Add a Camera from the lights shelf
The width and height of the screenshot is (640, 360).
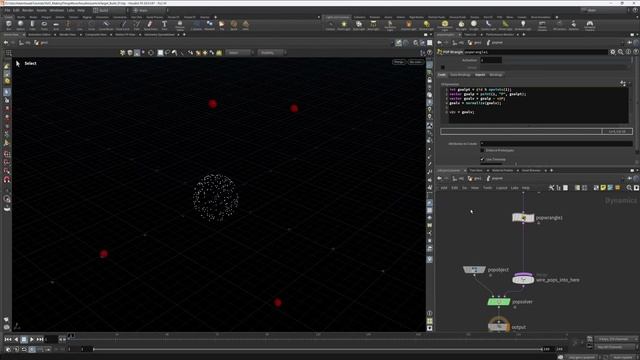[x=330, y=25]
